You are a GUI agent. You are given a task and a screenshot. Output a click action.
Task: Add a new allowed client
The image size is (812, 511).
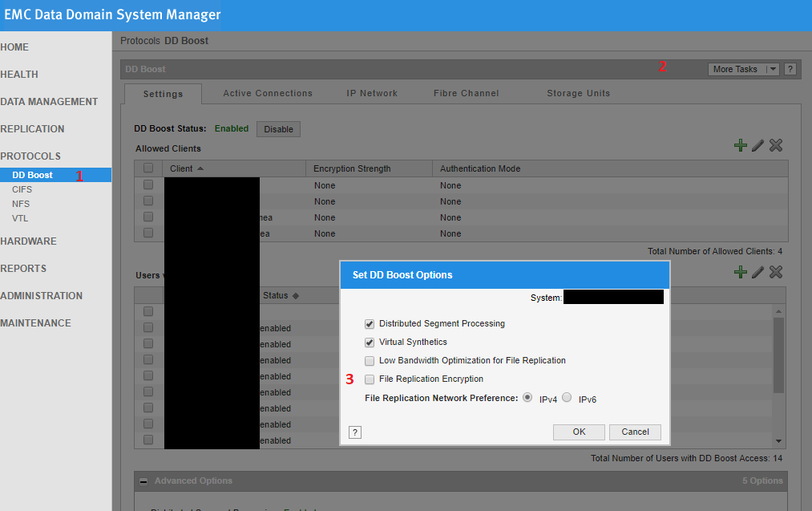click(740, 145)
